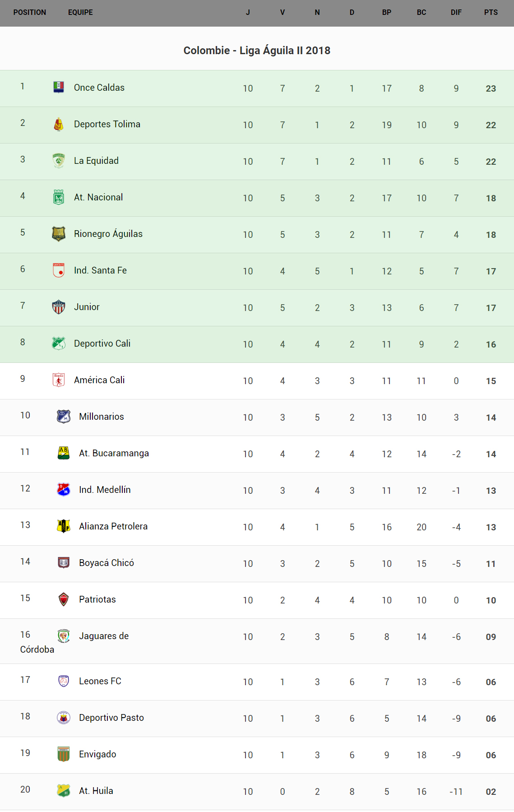Click the EQUIPE column header
Screen dimensions: 514x812
click(x=80, y=13)
